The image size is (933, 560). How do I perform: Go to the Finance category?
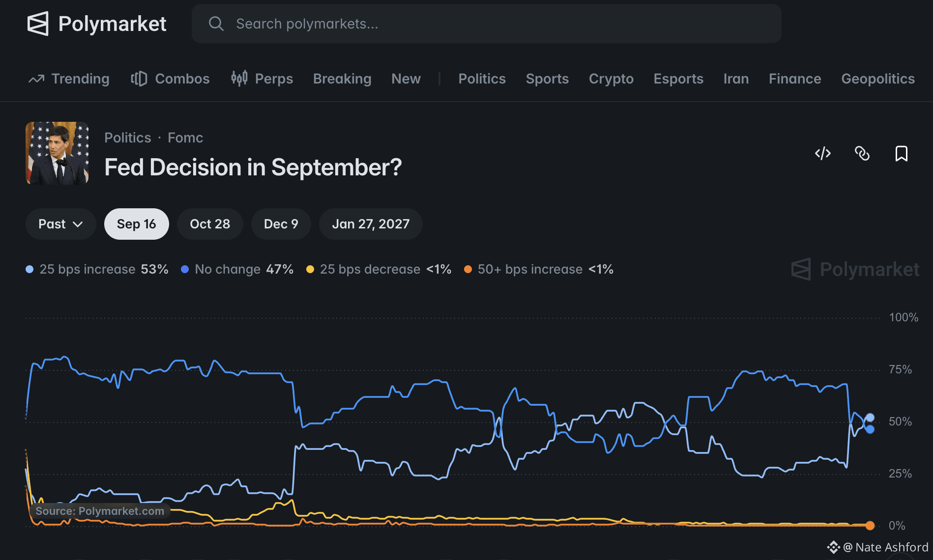(795, 79)
